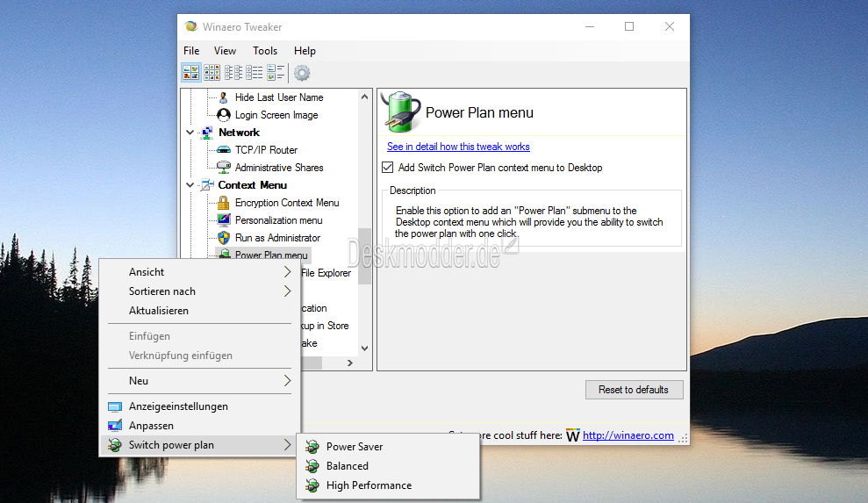Open the http://winaero.com link
The height and width of the screenshot is (503, 868).
pyautogui.click(x=628, y=435)
